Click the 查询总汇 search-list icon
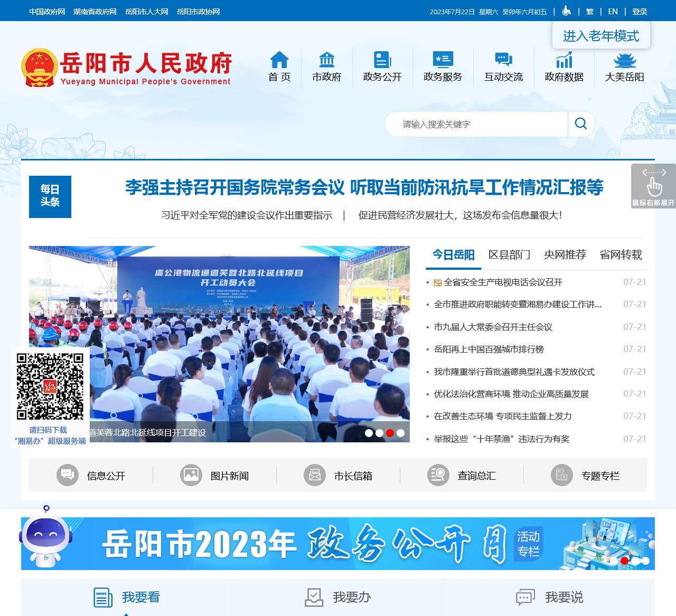 438,475
